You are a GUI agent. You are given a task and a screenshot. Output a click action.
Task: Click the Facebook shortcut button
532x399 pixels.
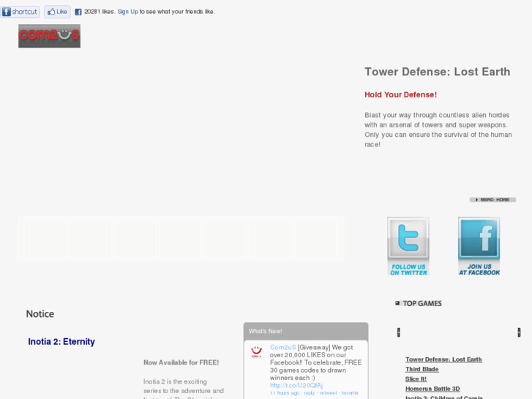tap(20, 12)
